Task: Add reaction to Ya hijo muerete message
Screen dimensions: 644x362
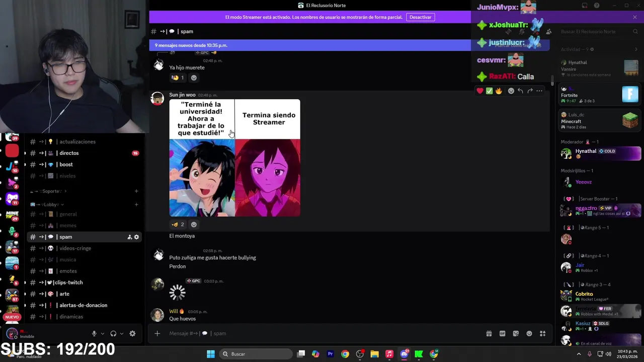Action: click(194, 77)
